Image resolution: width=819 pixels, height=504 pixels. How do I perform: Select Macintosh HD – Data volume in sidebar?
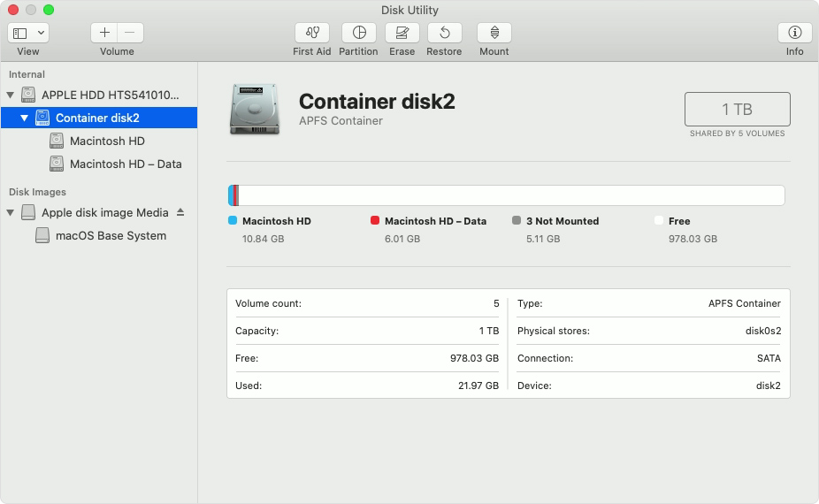99,164
